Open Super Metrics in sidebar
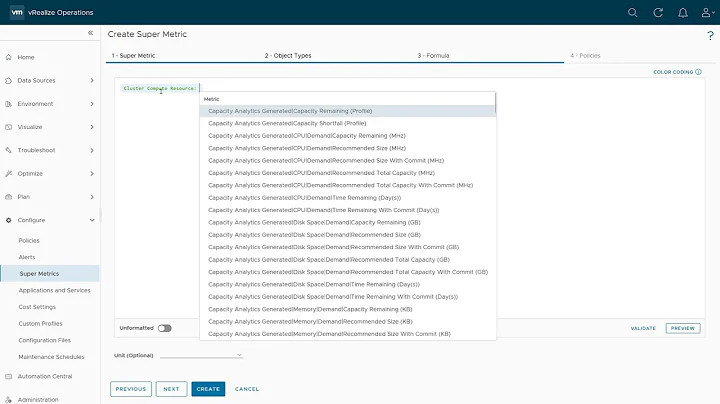The height and width of the screenshot is (404, 720). (x=50, y=274)
